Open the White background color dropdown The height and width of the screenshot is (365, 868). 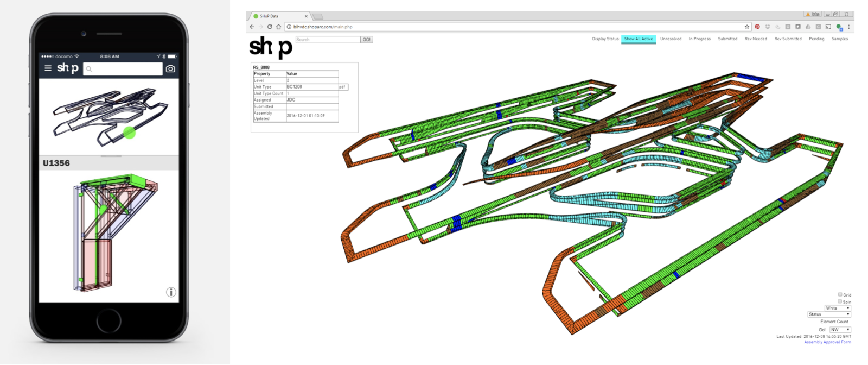point(838,308)
